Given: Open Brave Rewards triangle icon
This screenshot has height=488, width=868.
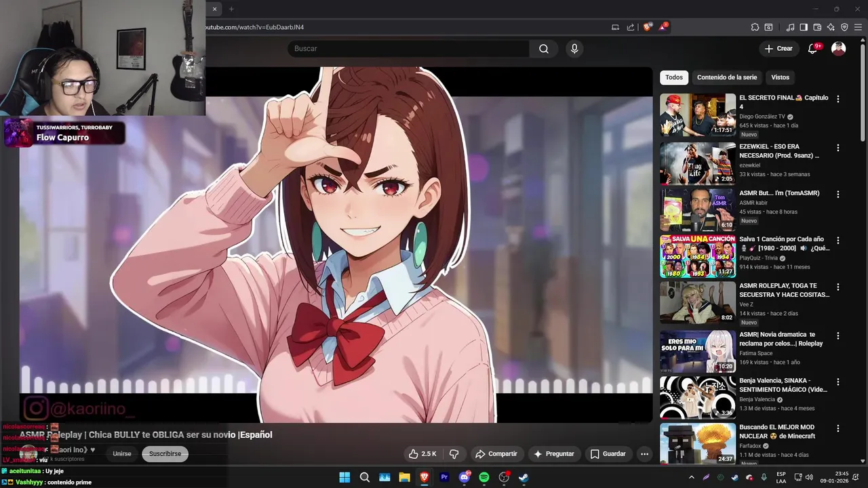Looking at the screenshot, I should (663, 27).
